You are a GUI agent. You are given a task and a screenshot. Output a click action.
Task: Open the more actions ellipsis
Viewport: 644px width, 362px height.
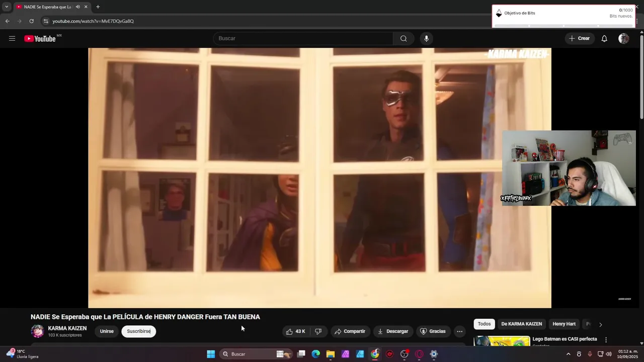459,331
